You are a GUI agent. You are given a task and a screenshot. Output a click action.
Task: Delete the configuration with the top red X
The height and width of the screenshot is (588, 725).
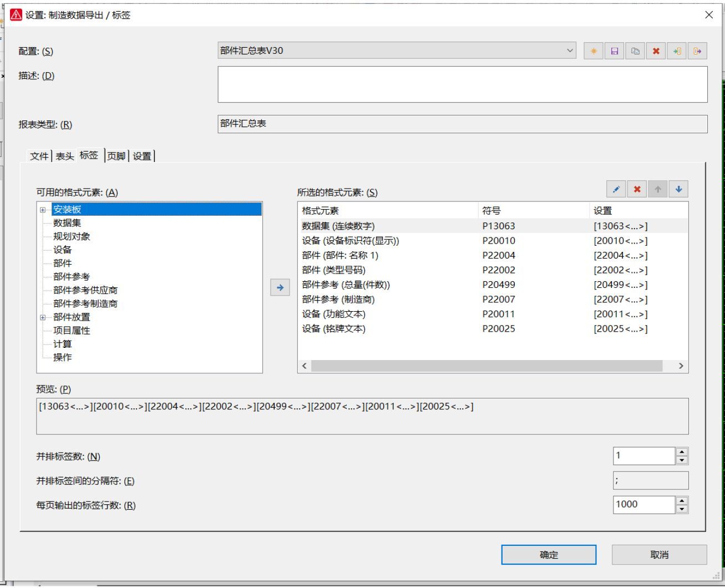point(656,51)
